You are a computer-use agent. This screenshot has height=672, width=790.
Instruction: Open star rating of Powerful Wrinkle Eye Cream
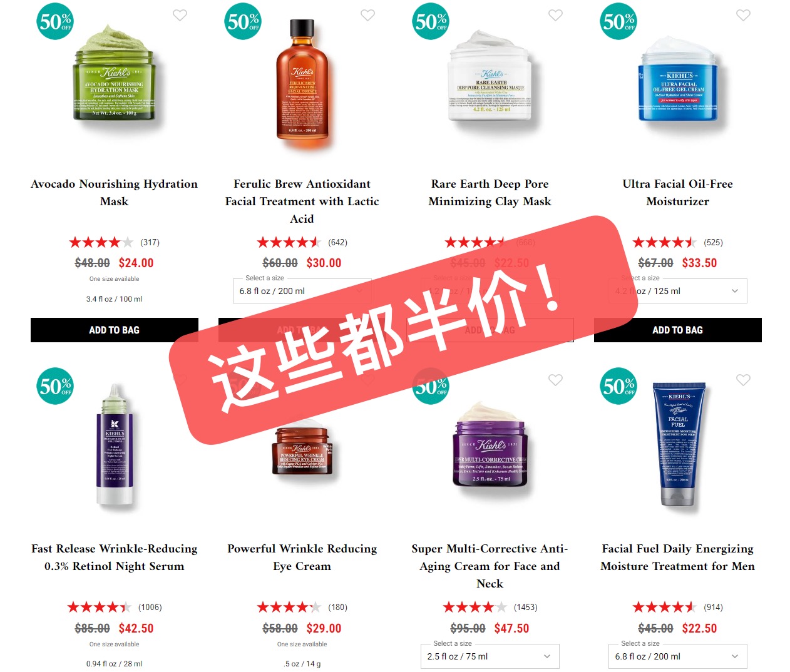(289, 607)
